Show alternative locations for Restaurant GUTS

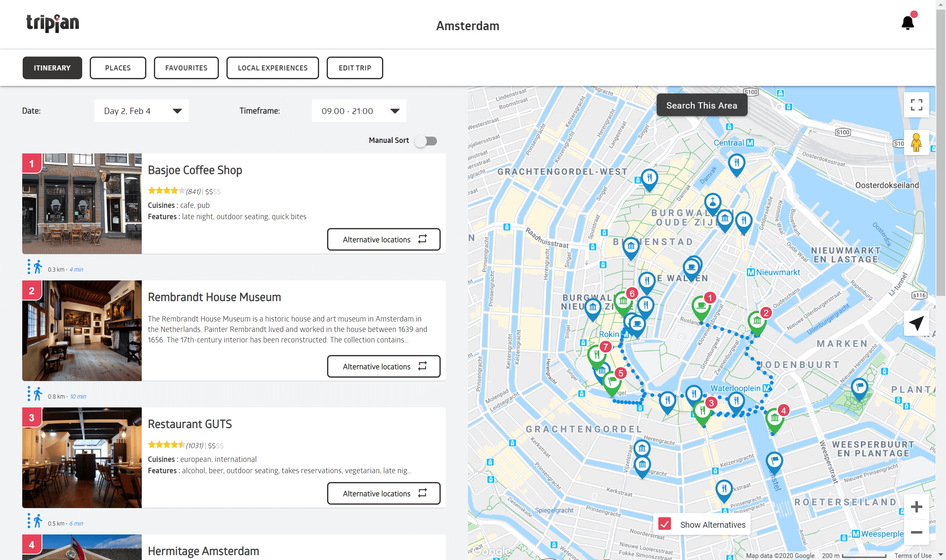384,493
